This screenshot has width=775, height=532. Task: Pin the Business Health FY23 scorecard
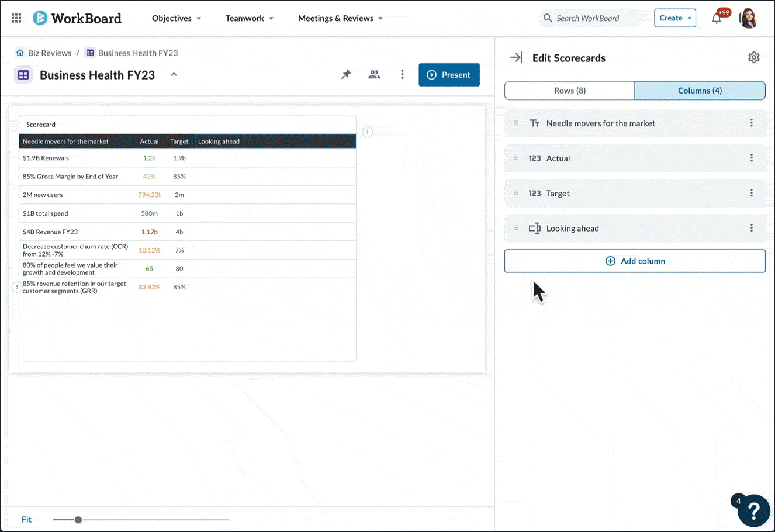[x=346, y=74]
